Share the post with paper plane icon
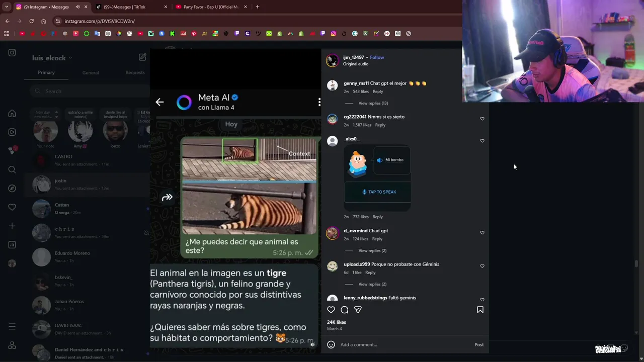Viewport: 644px width, 362px height. 358,310
